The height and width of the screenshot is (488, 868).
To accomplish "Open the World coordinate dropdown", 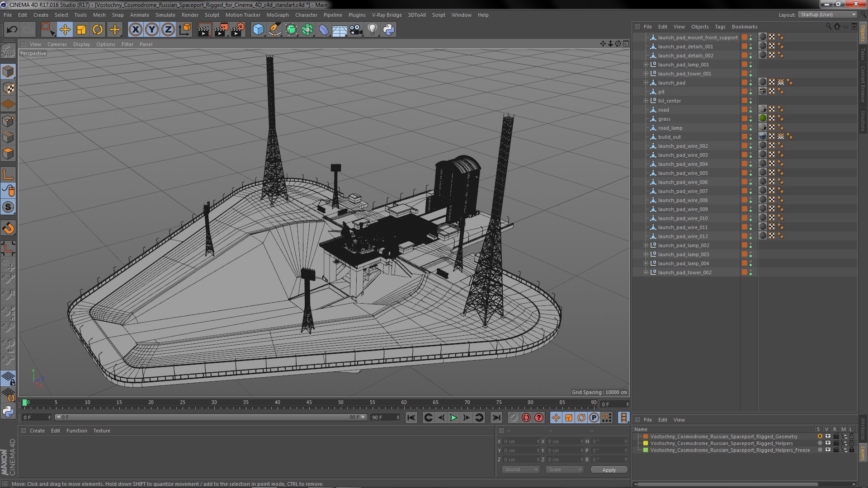I will 521,469.
